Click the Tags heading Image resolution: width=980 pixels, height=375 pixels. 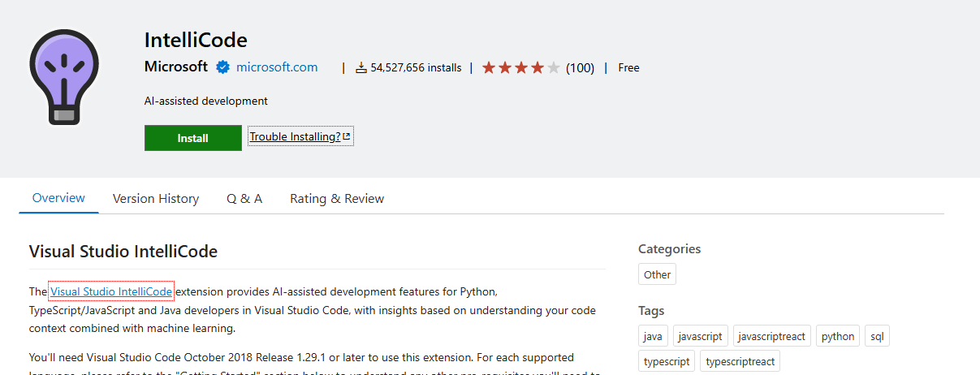point(651,311)
